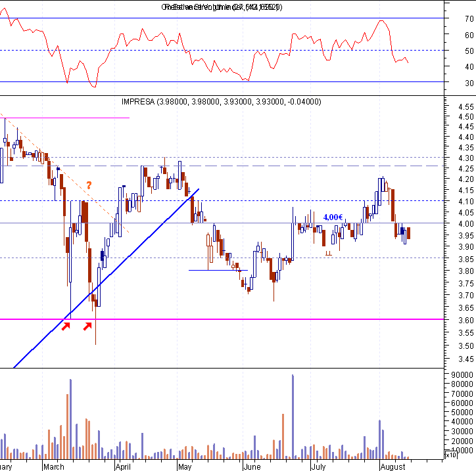
Task: Click the 20000 volume axis label
Action: coord(462,441)
